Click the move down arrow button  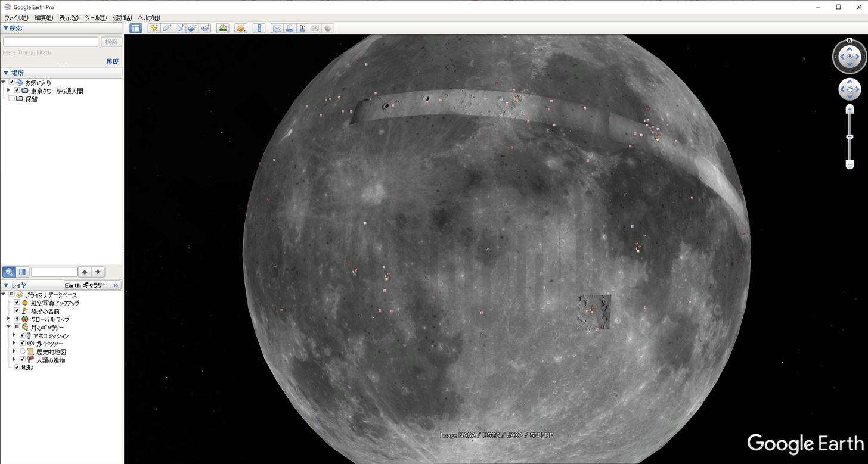(x=98, y=272)
